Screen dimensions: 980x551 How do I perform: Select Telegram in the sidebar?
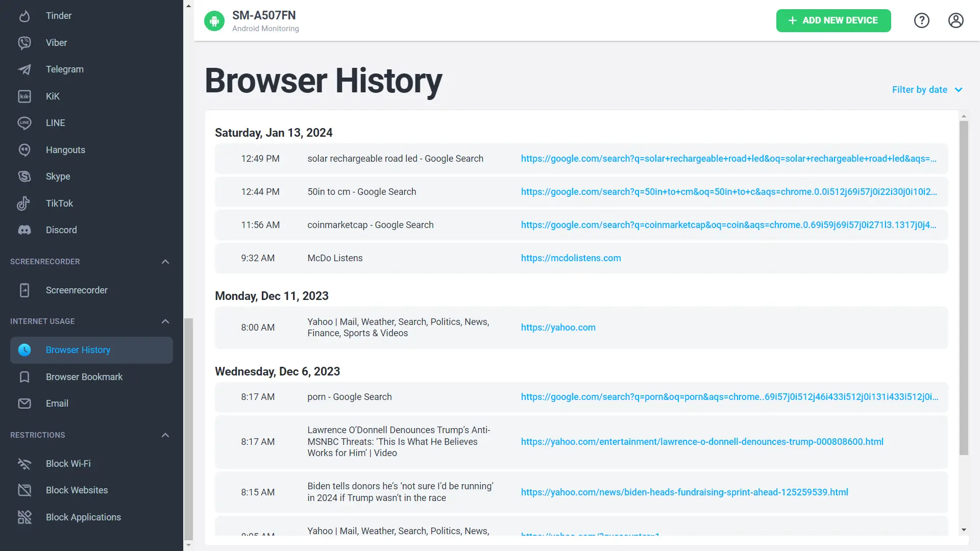click(x=65, y=69)
